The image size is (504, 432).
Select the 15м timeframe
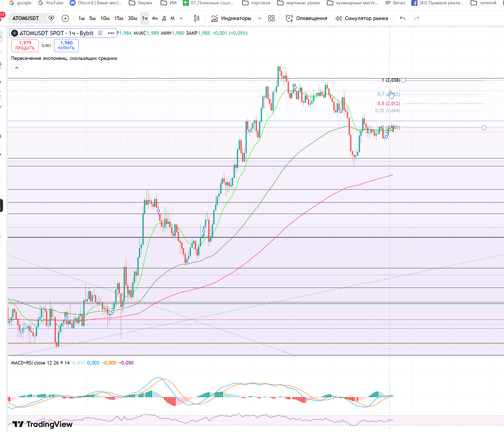(119, 18)
